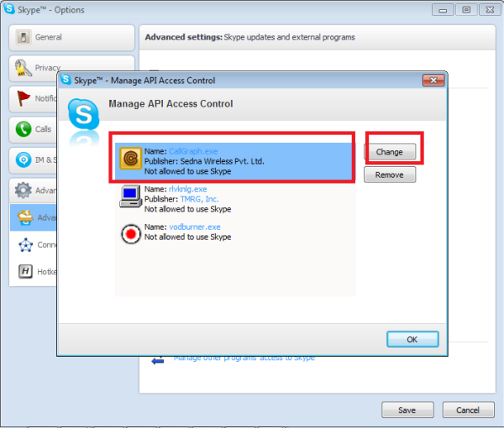The width and height of the screenshot is (504, 428).
Task: Open the Notifications tab with red flag
Action: [34, 98]
